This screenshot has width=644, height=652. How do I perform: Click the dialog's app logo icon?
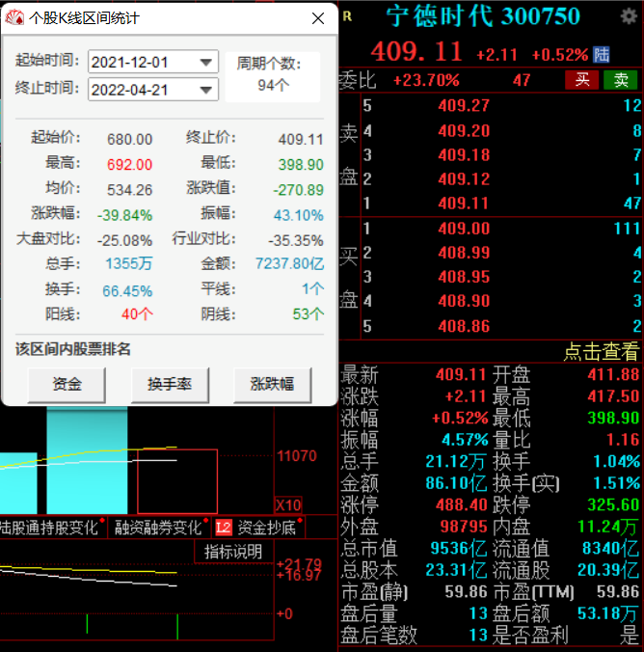coord(14,18)
